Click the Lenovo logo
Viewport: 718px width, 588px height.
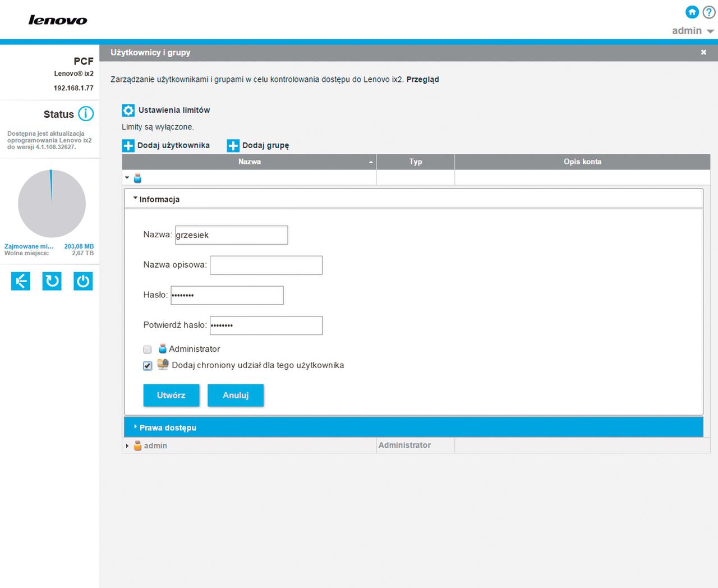click(58, 20)
